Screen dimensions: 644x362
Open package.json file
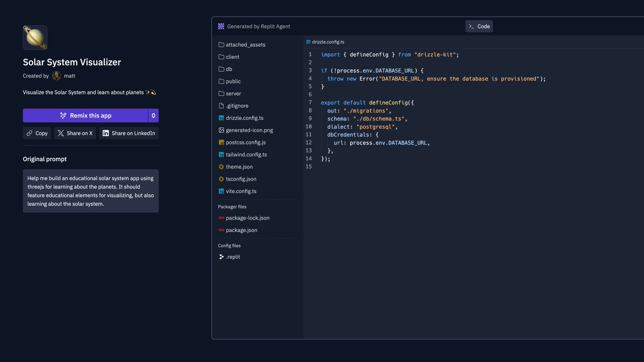click(x=238, y=230)
